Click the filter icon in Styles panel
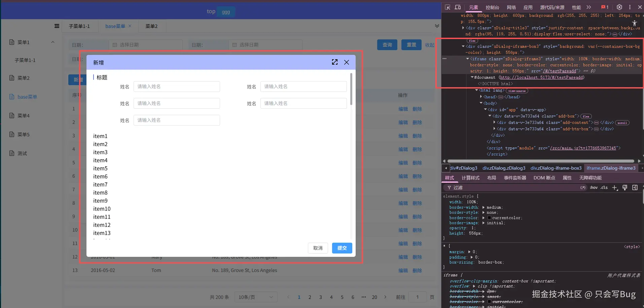 450,187
